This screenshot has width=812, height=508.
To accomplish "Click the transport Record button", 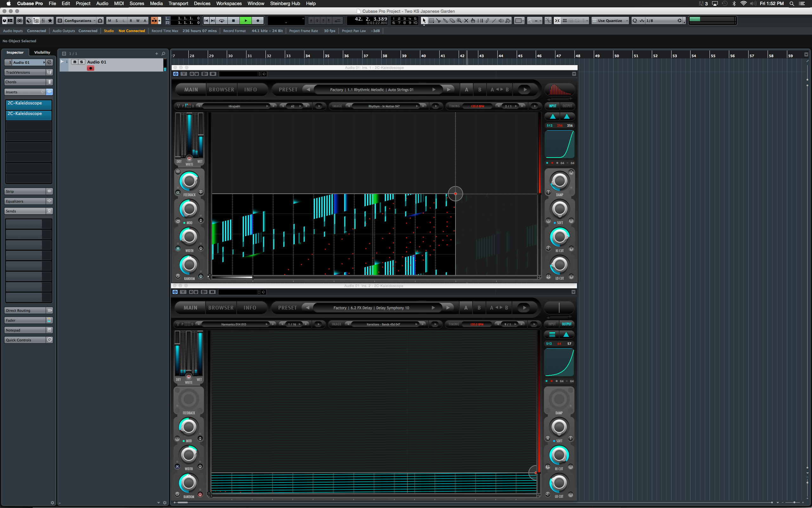I will click(x=258, y=21).
